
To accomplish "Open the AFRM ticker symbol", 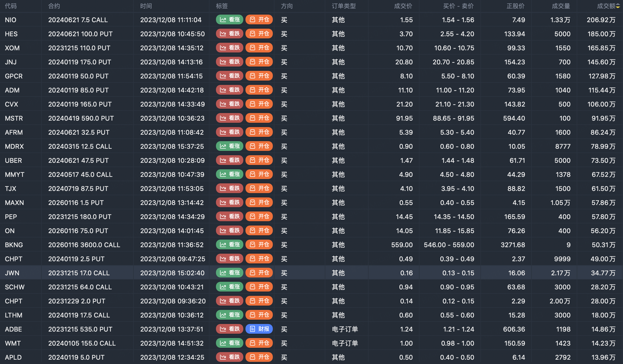I will [14, 133].
